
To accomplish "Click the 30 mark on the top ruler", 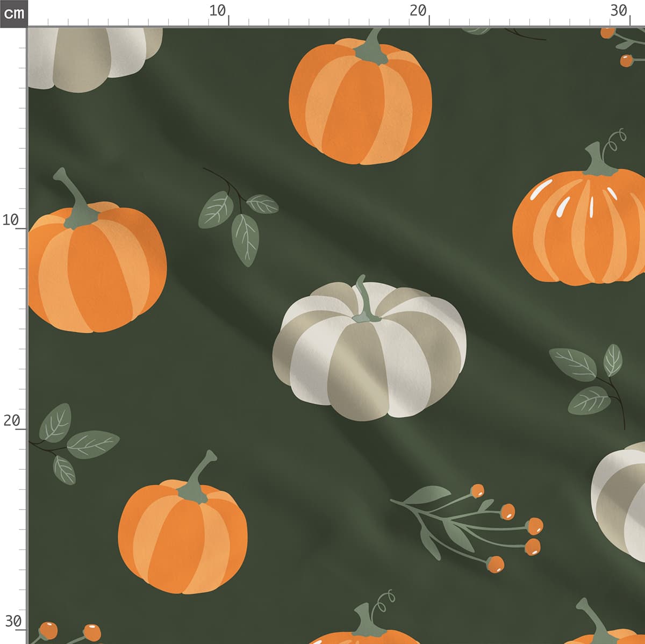I will click(x=619, y=11).
